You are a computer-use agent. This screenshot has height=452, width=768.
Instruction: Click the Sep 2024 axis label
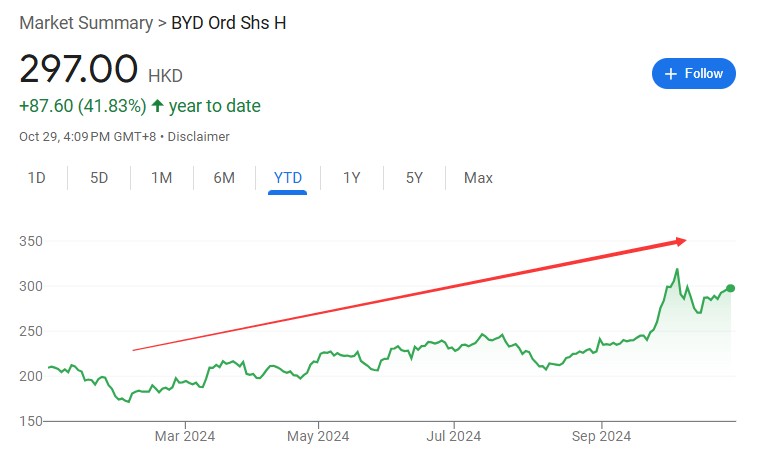pyautogui.click(x=601, y=436)
